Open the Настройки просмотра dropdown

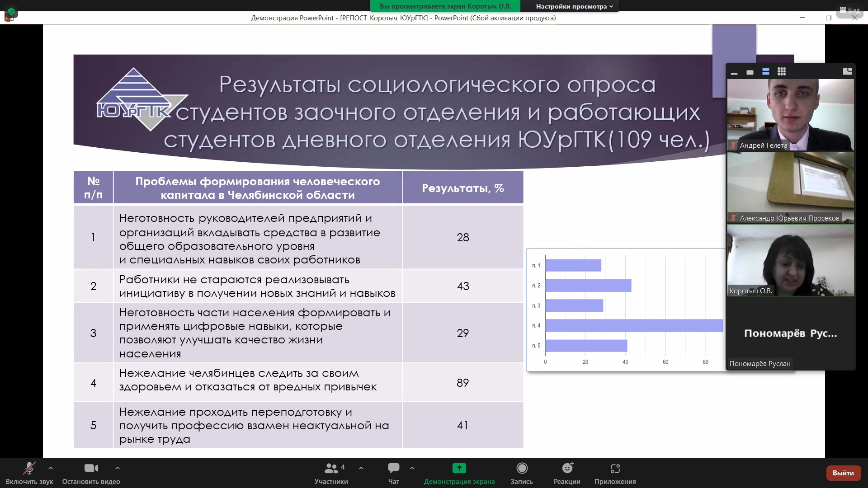coord(574,6)
